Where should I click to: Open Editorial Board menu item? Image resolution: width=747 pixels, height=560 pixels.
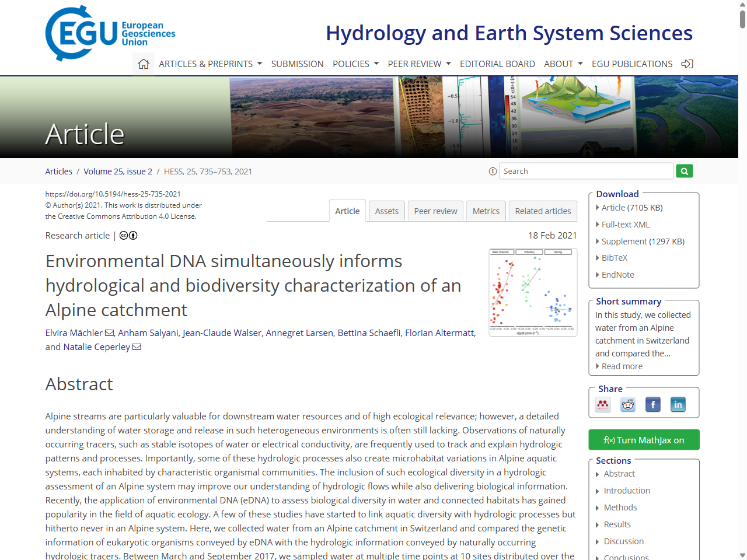[497, 64]
